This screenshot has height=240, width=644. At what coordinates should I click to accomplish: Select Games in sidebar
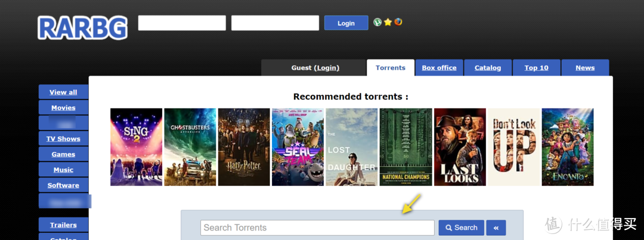(x=63, y=154)
